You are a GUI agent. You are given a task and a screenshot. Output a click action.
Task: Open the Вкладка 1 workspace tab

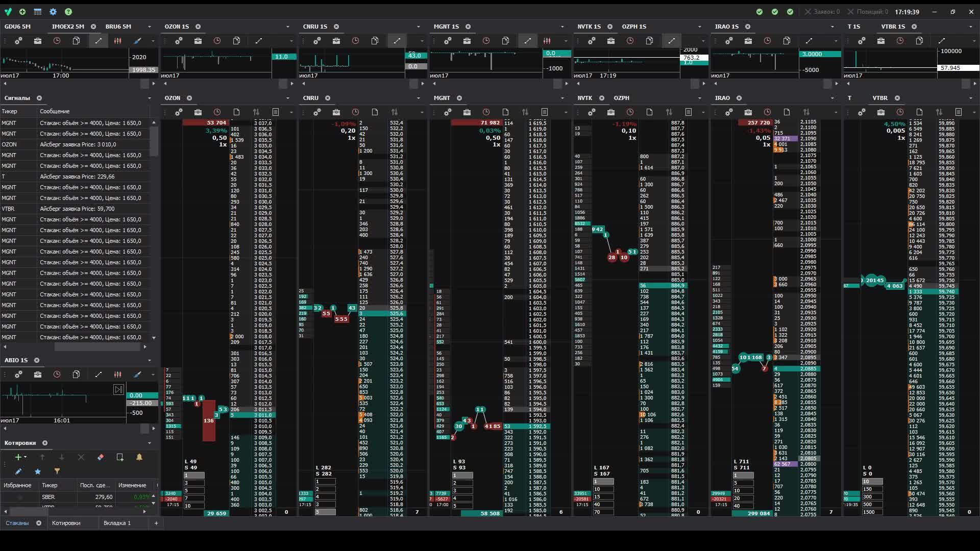pyautogui.click(x=117, y=523)
